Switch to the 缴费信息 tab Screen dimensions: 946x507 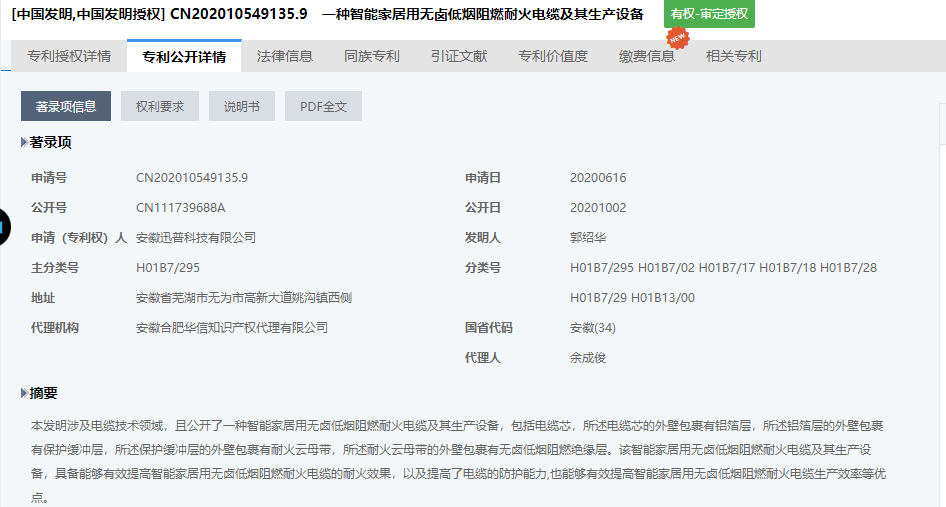(x=647, y=56)
